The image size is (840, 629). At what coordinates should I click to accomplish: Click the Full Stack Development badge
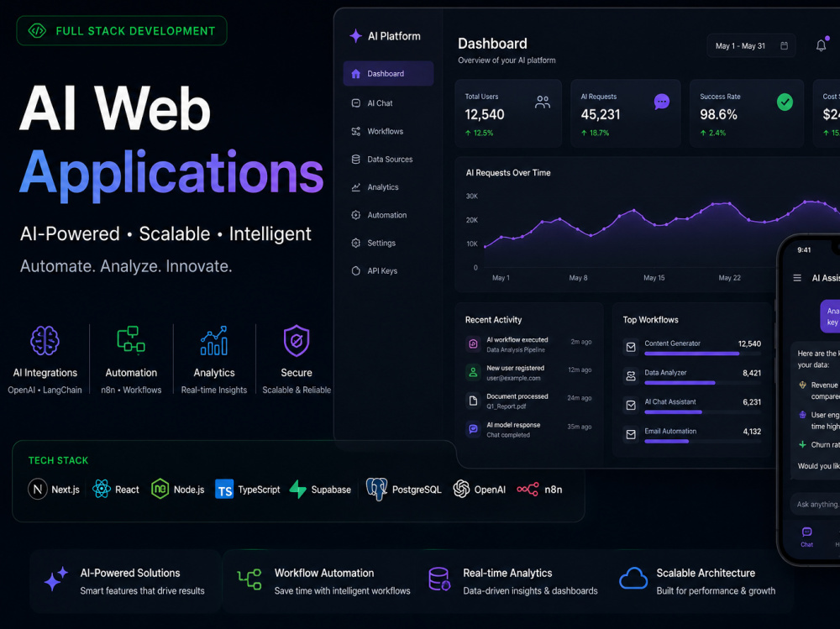(x=122, y=31)
